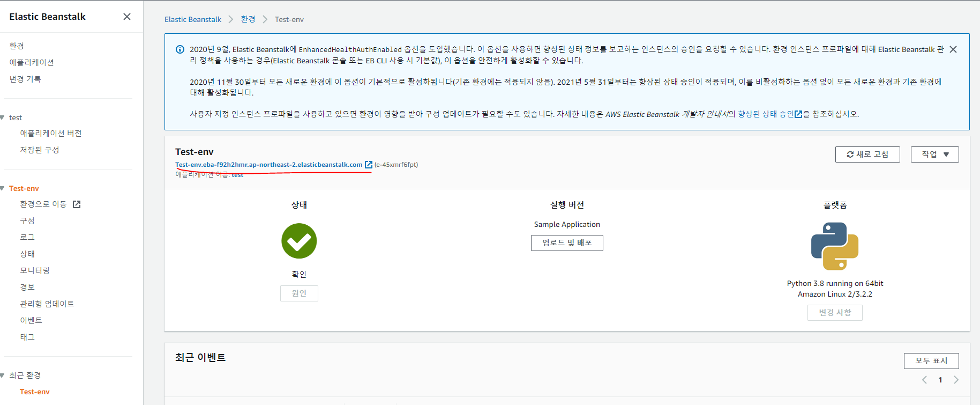Open the Test-env elasticbeanstalk.com URL

(x=268, y=165)
